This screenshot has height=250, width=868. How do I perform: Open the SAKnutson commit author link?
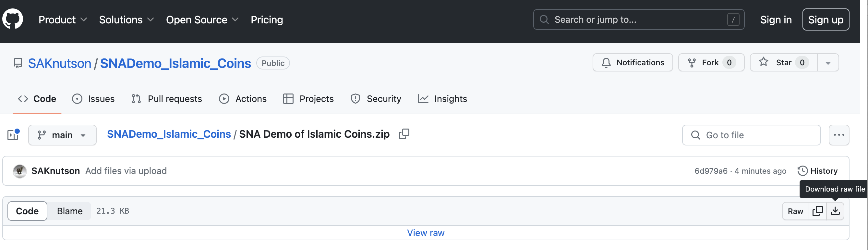(x=55, y=171)
